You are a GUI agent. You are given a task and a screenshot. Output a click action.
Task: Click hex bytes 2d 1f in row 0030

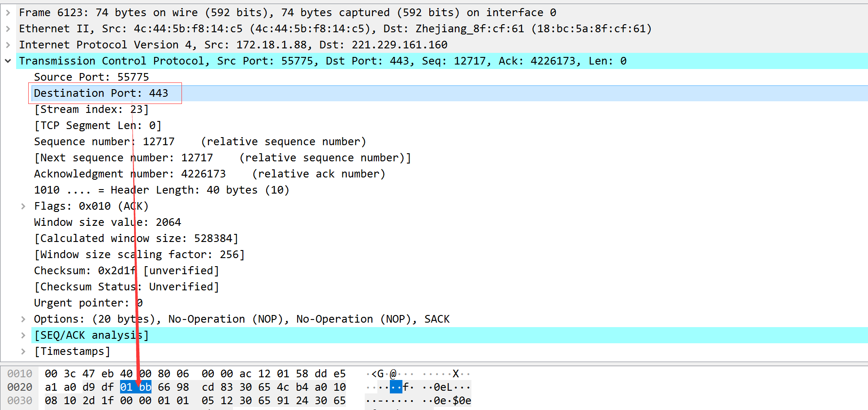click(x=98, y=401)
